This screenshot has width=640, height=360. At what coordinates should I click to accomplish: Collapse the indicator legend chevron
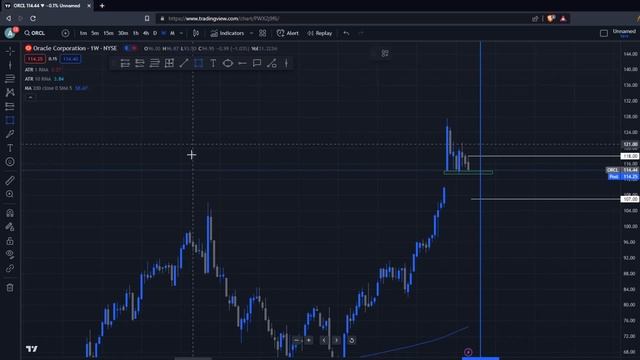pyautogui.click(x=30, y=98)
